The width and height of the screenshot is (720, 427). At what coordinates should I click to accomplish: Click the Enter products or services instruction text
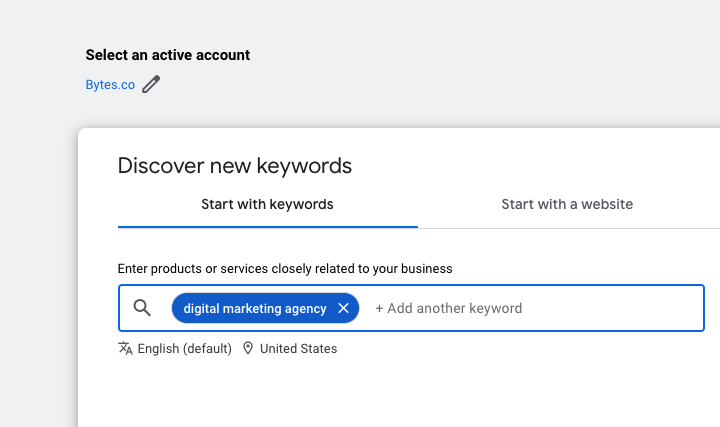(x=285, y=269)
